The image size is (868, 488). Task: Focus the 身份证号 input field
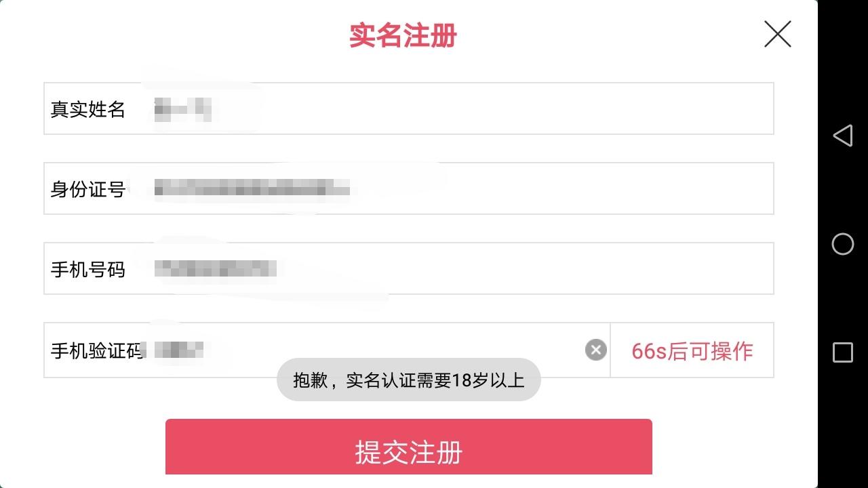[x=409, y=188]
